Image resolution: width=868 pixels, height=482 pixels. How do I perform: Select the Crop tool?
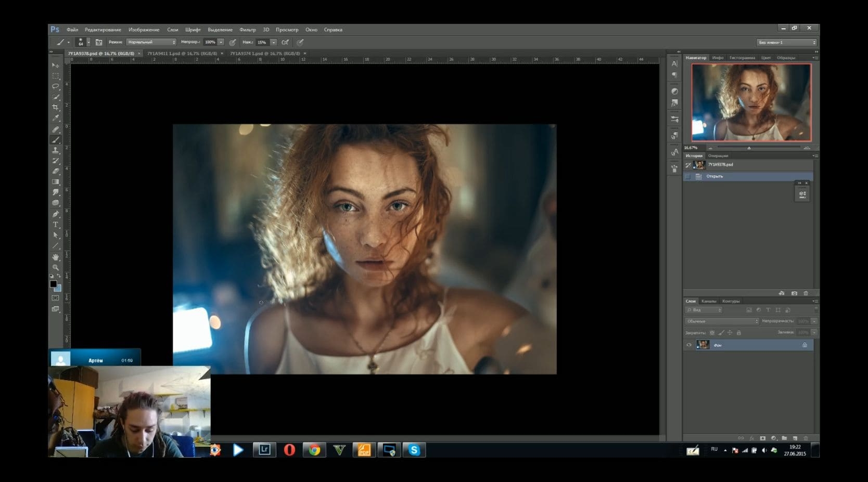coord(55,108)
